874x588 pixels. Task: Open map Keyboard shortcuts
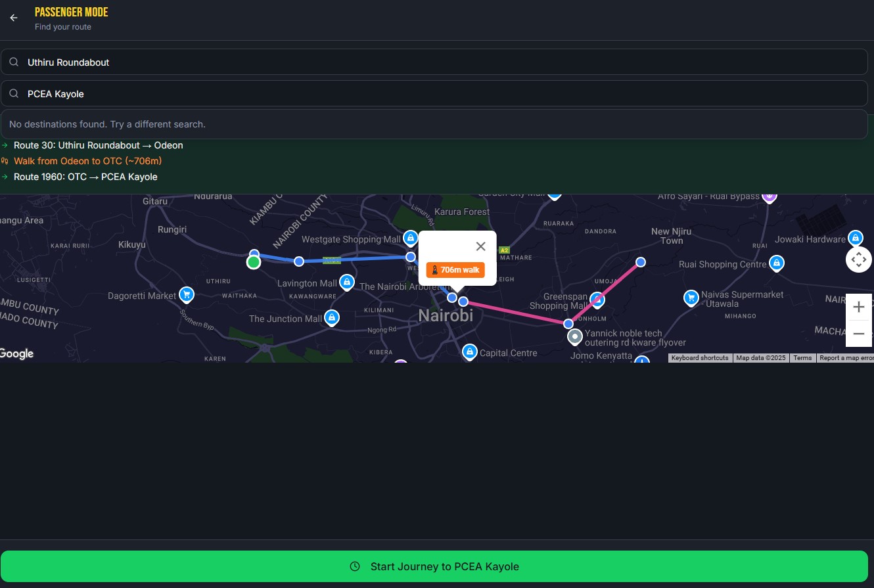tap(700, 358)
